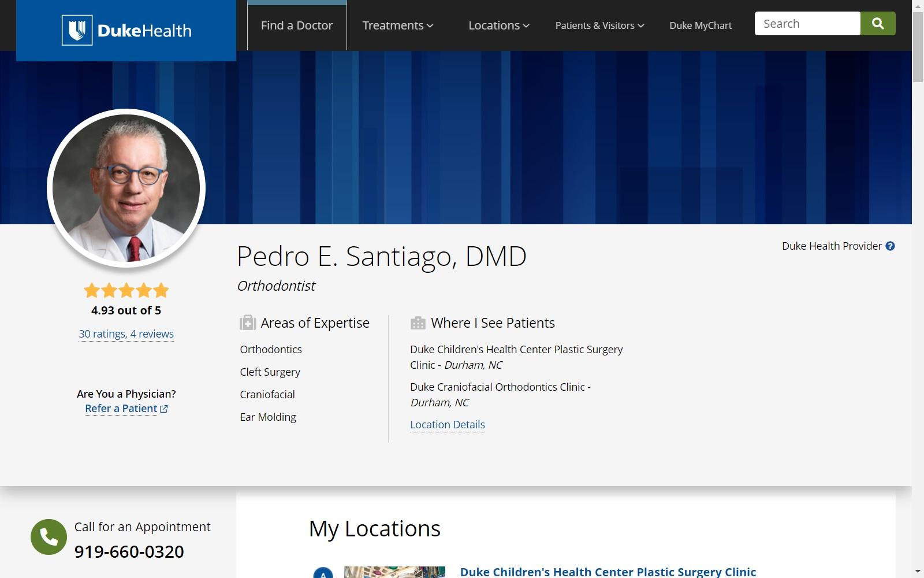
Task: Click the Pedro E. Santiago, DMD heading
Action: (x=382, y=256)
